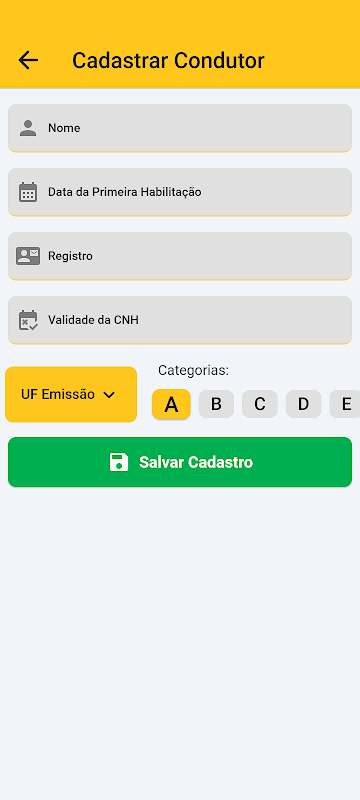Toggle category A

pos(171,405)
